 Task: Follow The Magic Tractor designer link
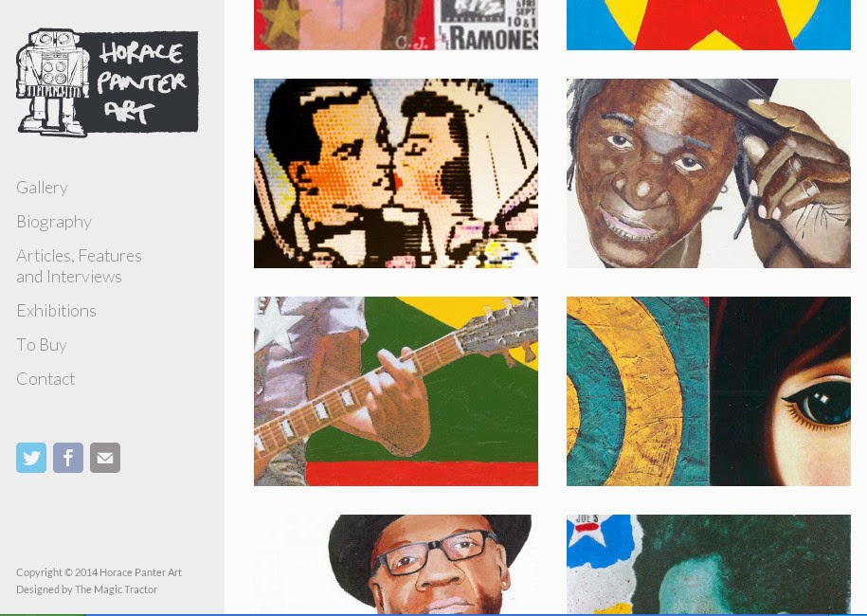coord(116,589)
